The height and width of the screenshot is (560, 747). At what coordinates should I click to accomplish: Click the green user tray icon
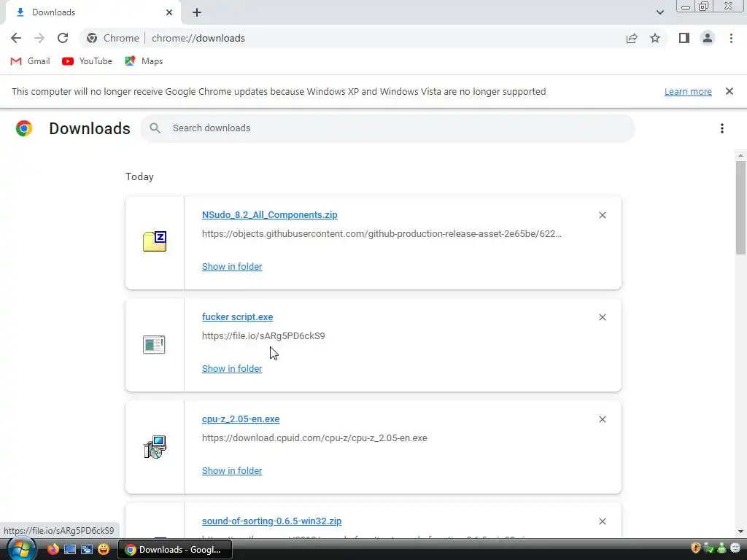pyautogui.click(x=721, y=548)
